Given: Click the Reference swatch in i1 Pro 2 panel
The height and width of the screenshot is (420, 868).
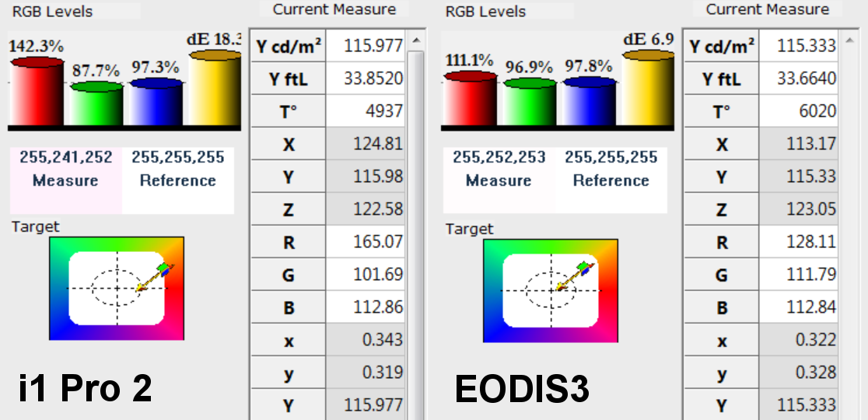Looking at the screenshot, I should click(177, 180).
